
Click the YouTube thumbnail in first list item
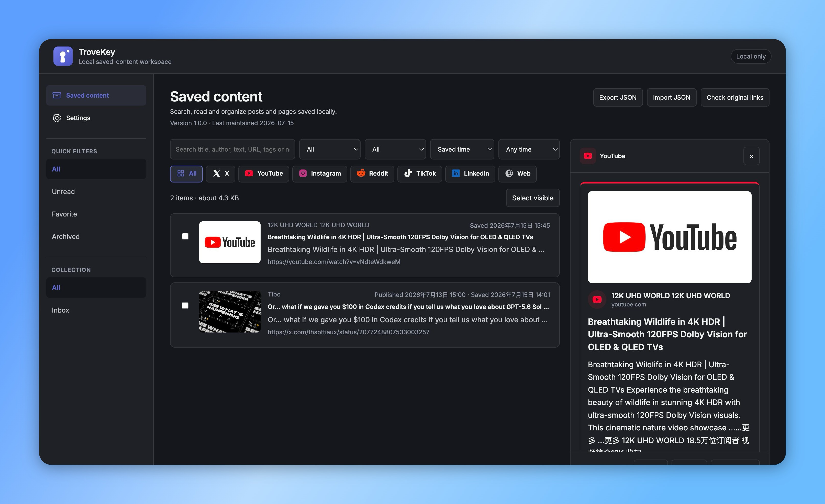tap(230, 242)
